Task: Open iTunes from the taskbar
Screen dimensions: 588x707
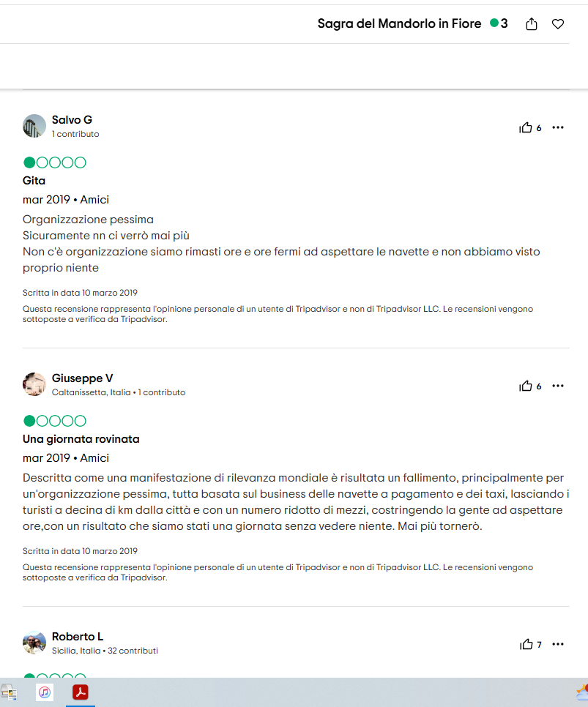Action: [45, 692]
